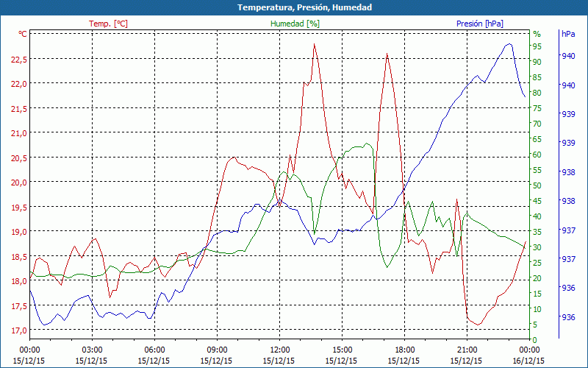Click the '0' humidity axis value
This screenshot has width=588, height=368.
[x=535, y=340]
